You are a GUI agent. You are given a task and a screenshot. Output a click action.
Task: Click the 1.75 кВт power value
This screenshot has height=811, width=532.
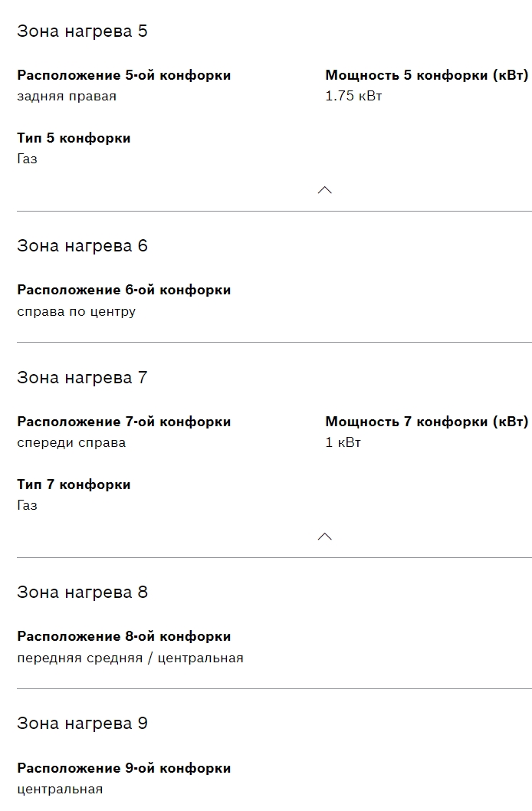click(353, 97)
